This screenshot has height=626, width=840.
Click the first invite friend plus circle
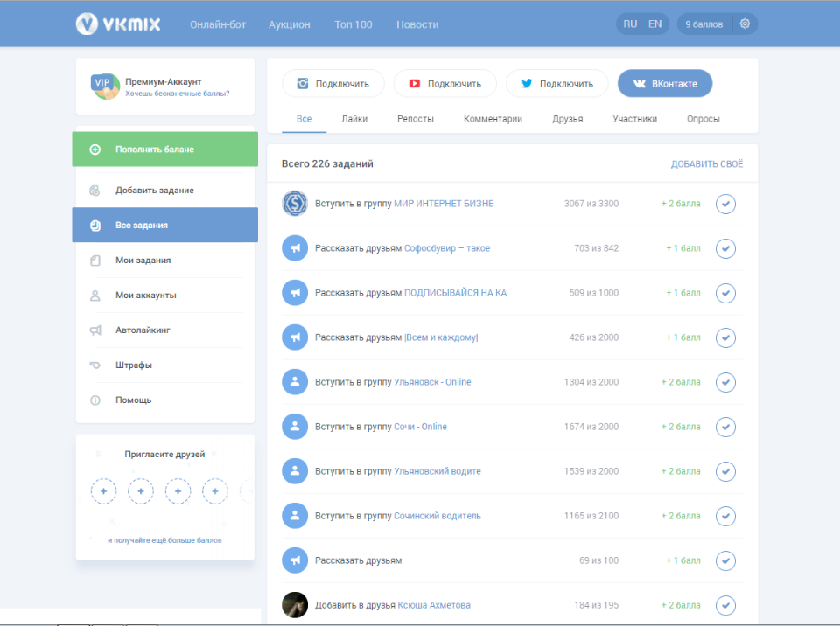(x=103, y=492)
